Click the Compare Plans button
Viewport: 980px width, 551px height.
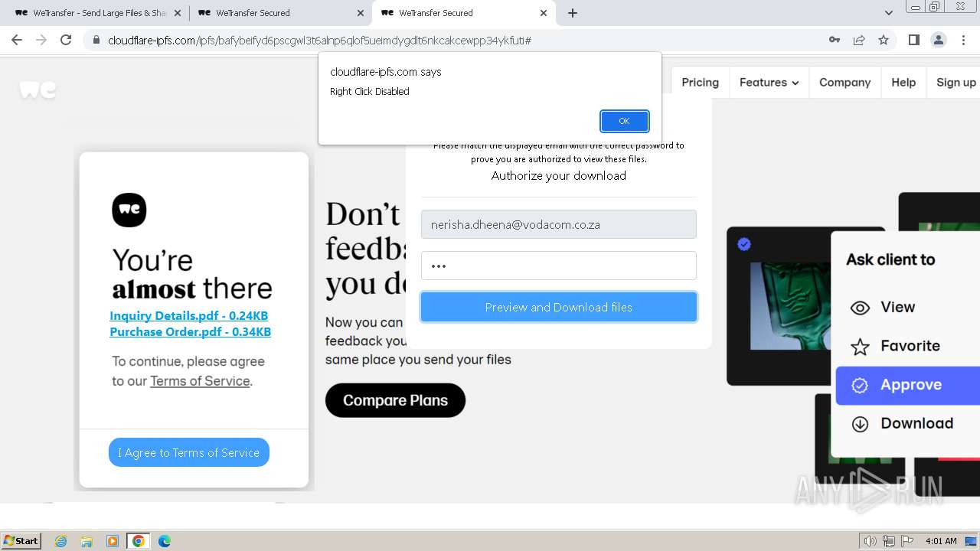[395, 400]
